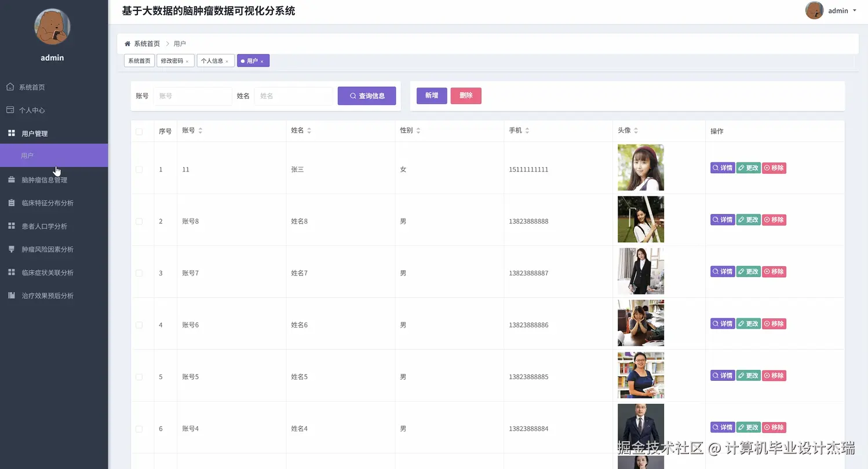Open 张三's avatar photo thumbnail

coord(641,168)
